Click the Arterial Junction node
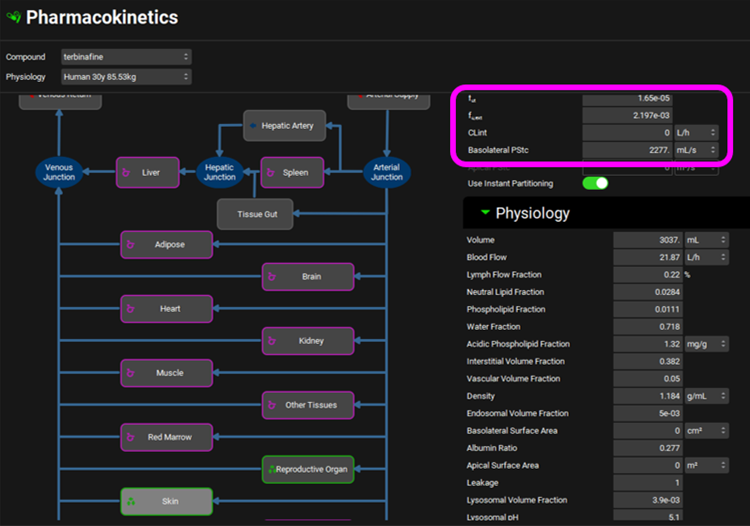Screen dimensions: 750x526 [x=386, y=172]
